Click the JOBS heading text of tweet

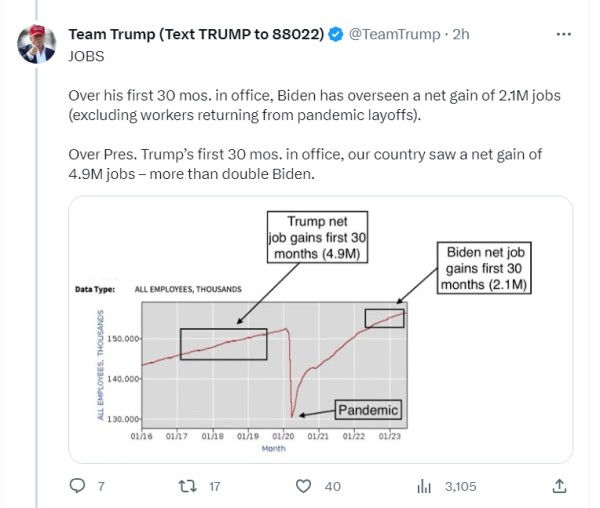(x=85, y=56)
